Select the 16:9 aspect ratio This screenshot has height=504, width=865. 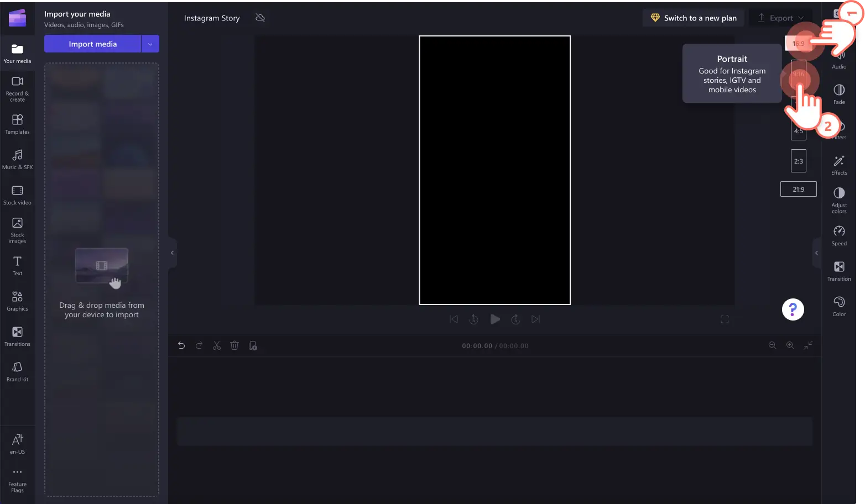(x=799, y=43)
